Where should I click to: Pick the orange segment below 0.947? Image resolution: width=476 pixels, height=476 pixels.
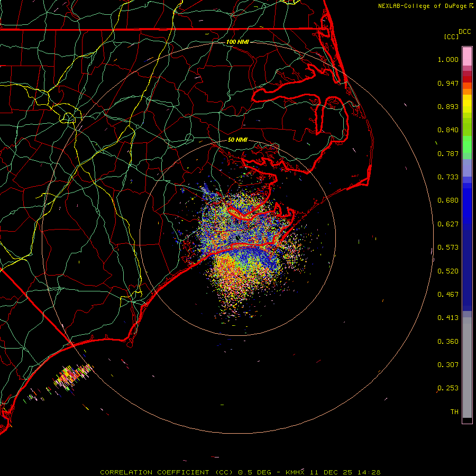tap(467, 89)
